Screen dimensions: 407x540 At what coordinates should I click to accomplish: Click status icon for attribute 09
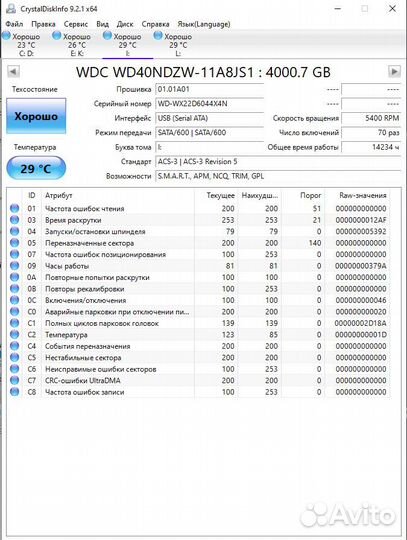point(14,266)
